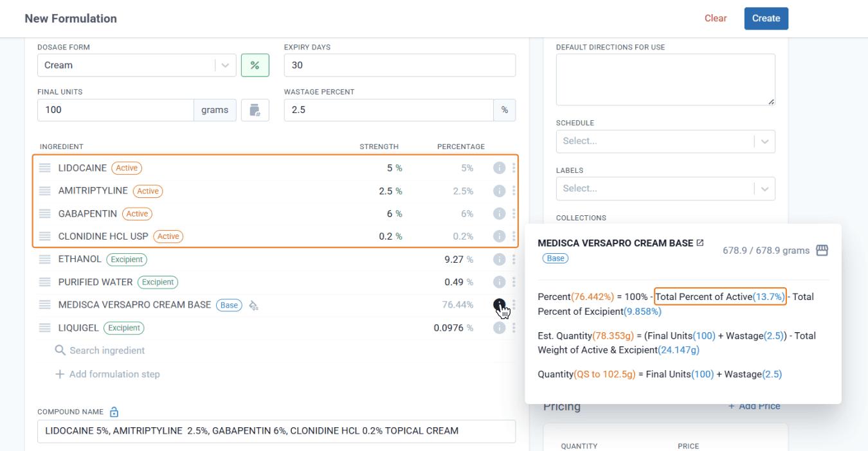Open the Dosage Form dropdown showing Cream

pos(136,66)
